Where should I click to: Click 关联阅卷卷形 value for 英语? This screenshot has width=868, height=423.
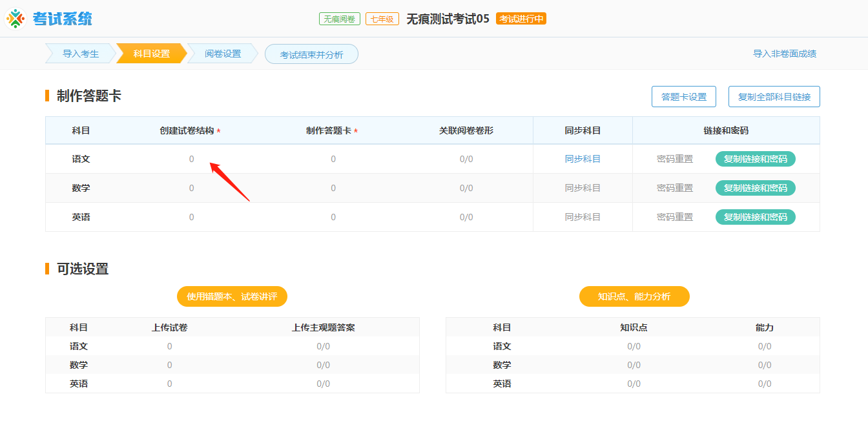click(466, 217)
